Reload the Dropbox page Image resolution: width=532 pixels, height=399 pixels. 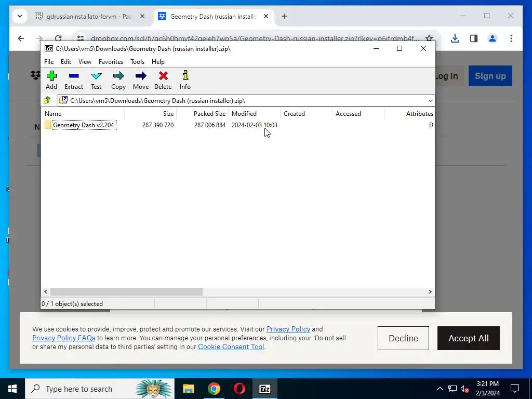point(58,38)
